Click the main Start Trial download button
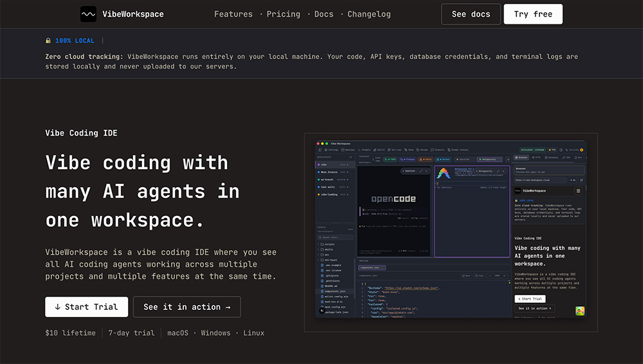The width and height of the screenshot is (643, 364). [87, 307]
